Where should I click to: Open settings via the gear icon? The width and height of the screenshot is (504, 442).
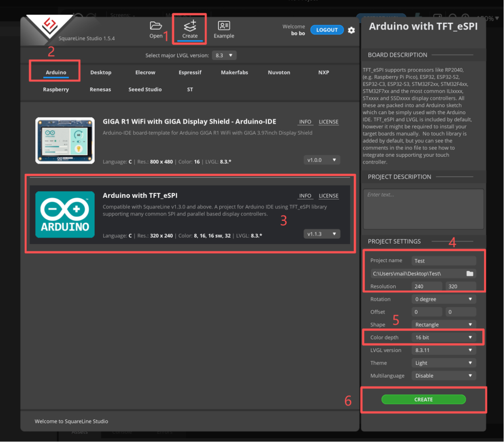coord(351,30)
